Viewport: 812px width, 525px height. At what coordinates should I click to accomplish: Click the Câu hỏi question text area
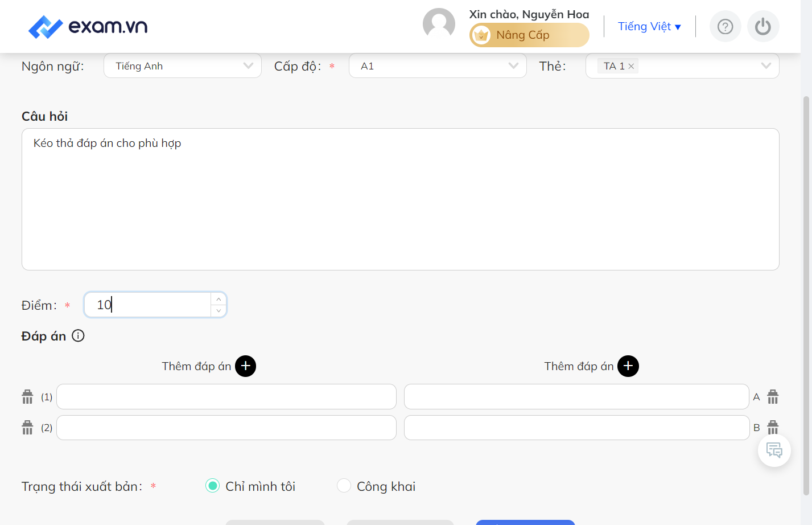401,199
